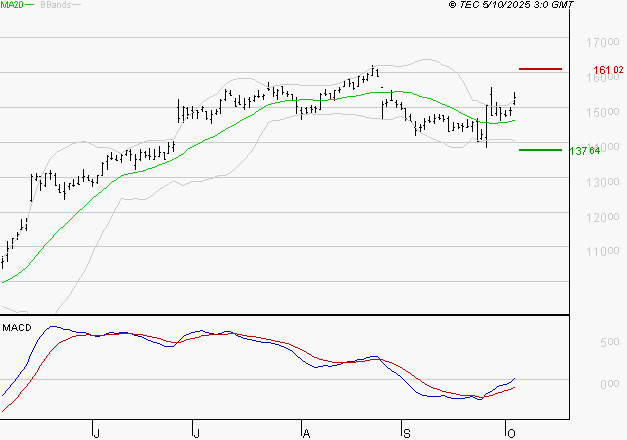This screenshot has height=440, width=627.
Task: Select the 13000 price axis label
Action: coord(602,182)
